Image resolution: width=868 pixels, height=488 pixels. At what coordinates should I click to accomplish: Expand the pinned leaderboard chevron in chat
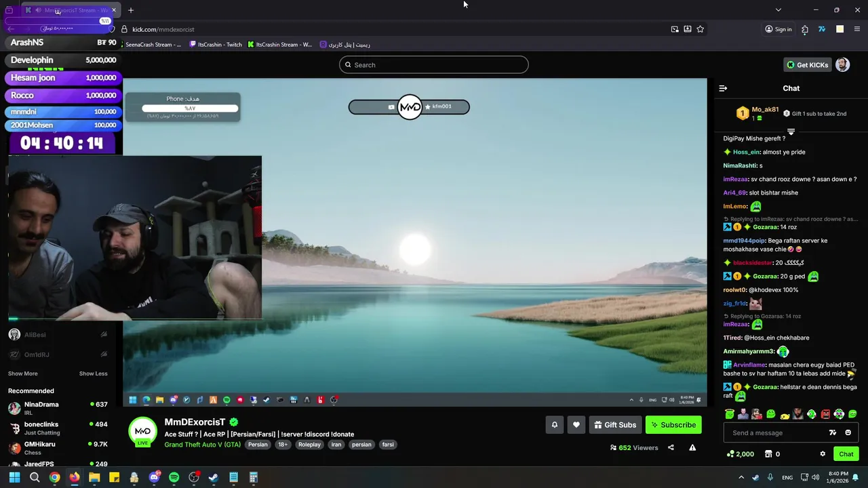click(791, 131)
